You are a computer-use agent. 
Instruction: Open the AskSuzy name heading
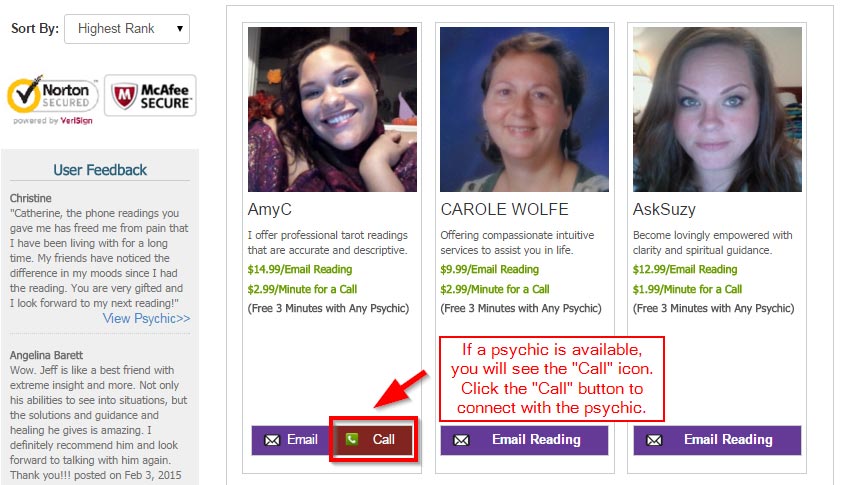point(664,210)
